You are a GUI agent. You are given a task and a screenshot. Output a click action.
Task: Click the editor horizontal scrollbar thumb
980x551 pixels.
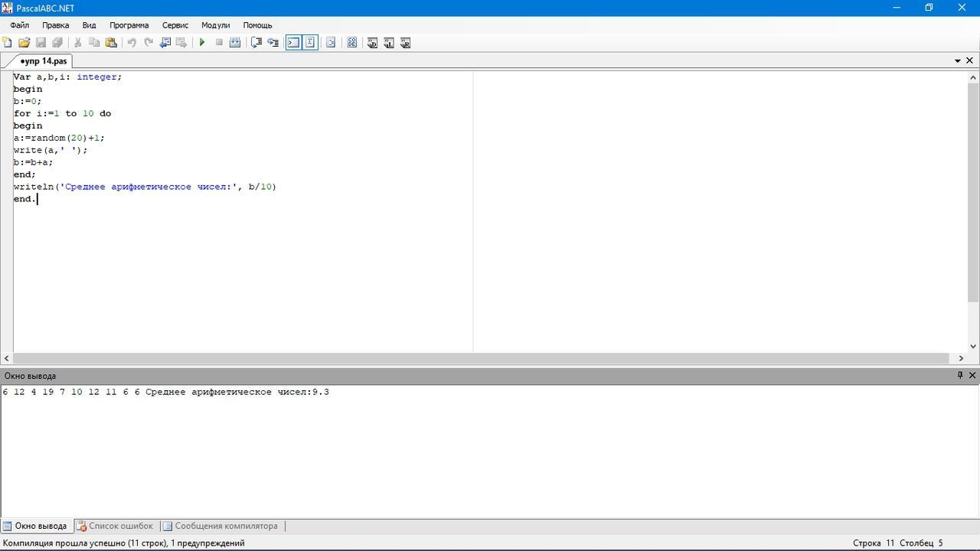482,358
